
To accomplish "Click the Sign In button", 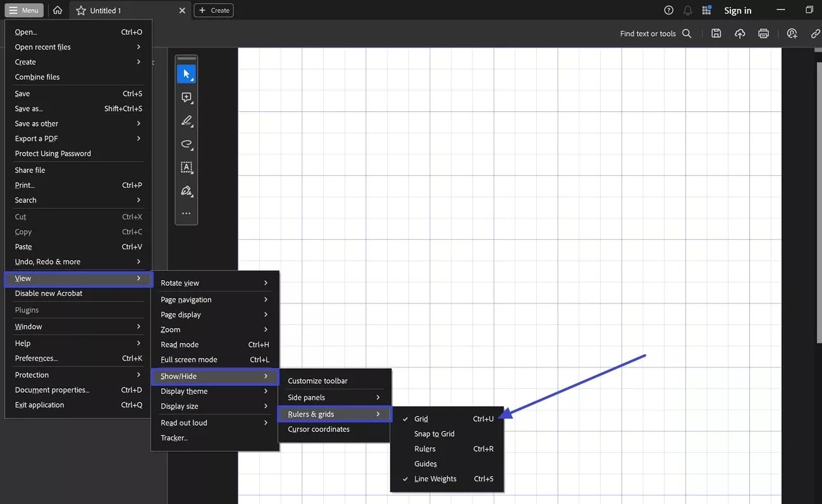I will tap(737, 10).
